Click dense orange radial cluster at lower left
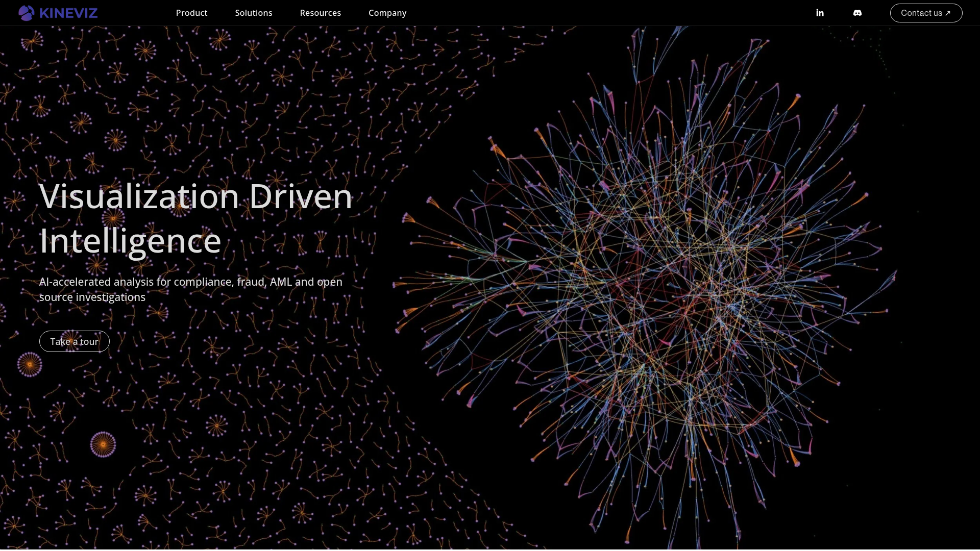This screenshot has height=551, width=980. (x=103, y=444)
